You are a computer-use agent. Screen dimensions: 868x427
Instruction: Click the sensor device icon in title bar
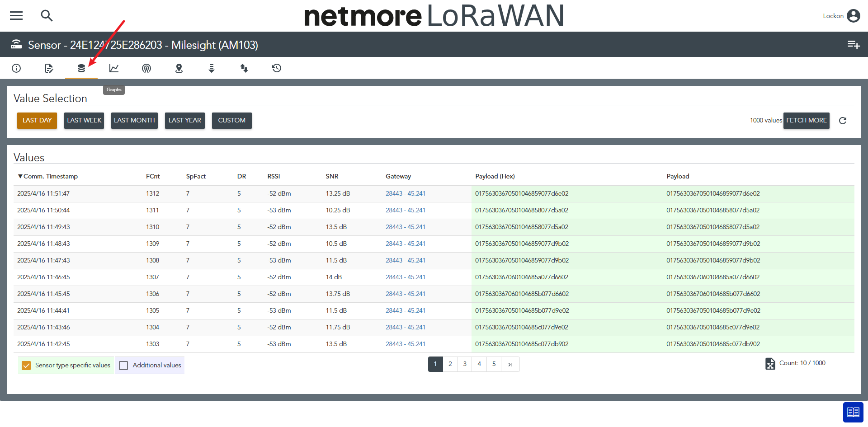click(16, 44)
